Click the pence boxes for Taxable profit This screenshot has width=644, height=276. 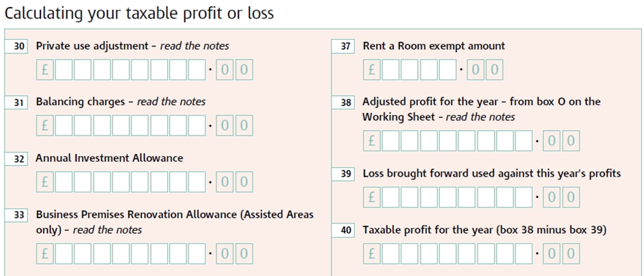561,253
